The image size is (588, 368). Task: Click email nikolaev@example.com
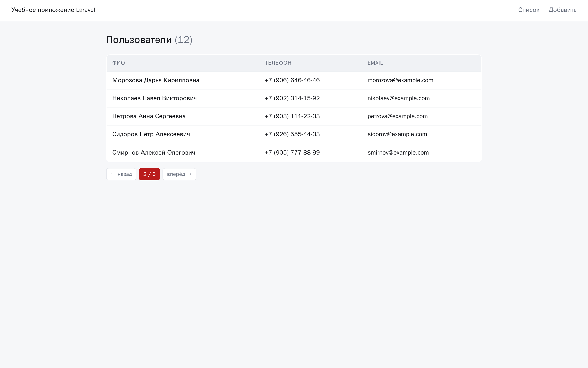tap(399, 98)
